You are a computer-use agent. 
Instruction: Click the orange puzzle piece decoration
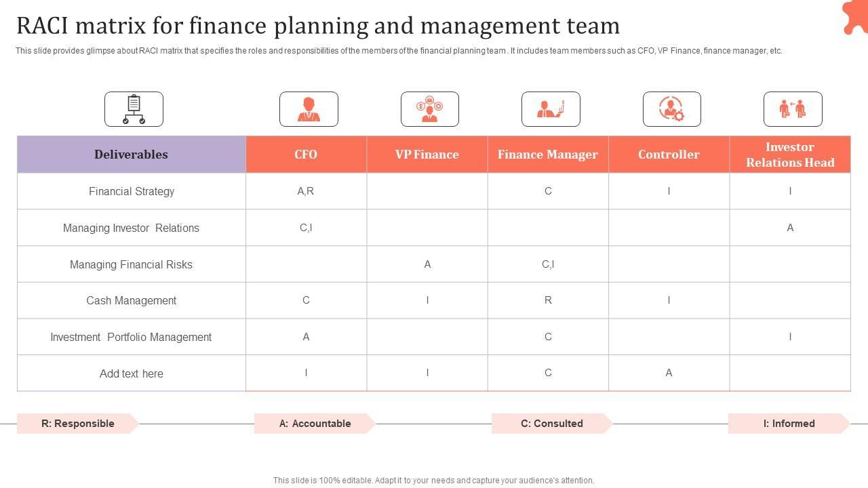click(854, 16)
